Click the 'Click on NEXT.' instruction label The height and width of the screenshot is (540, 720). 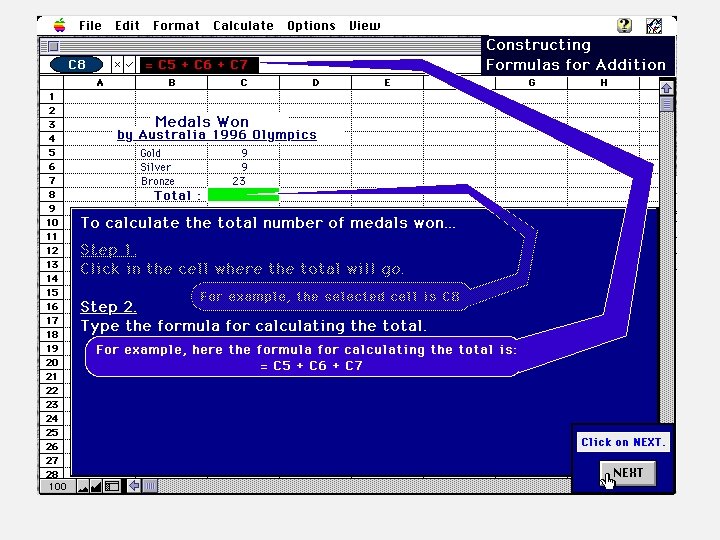pyautogui.click(x=623, y=442)
